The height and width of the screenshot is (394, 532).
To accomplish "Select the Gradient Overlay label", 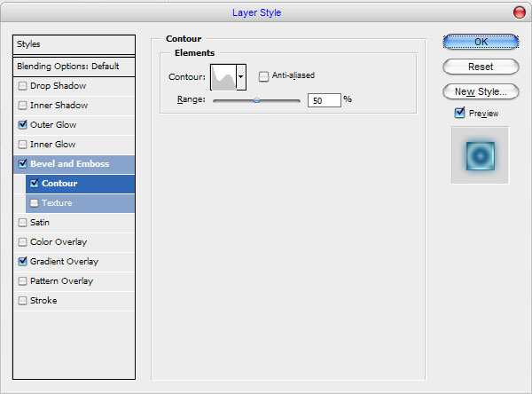I will [64, 261].
